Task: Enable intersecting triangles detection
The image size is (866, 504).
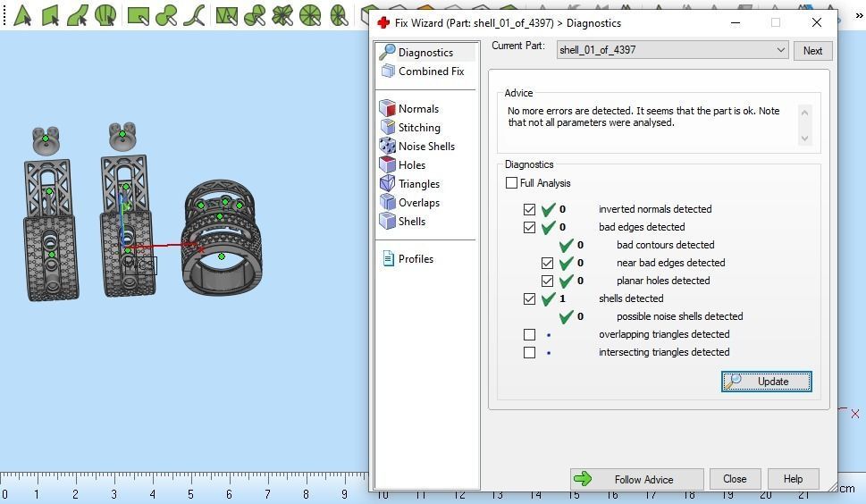Action: (529, 352)
